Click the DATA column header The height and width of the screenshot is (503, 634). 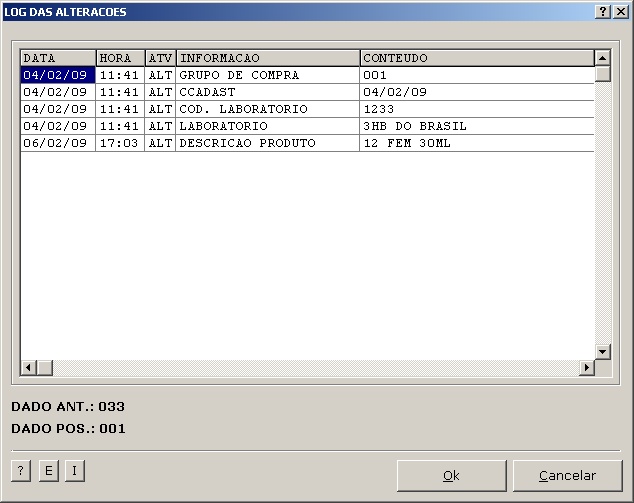pyautogui.click(x=58, y=58)
